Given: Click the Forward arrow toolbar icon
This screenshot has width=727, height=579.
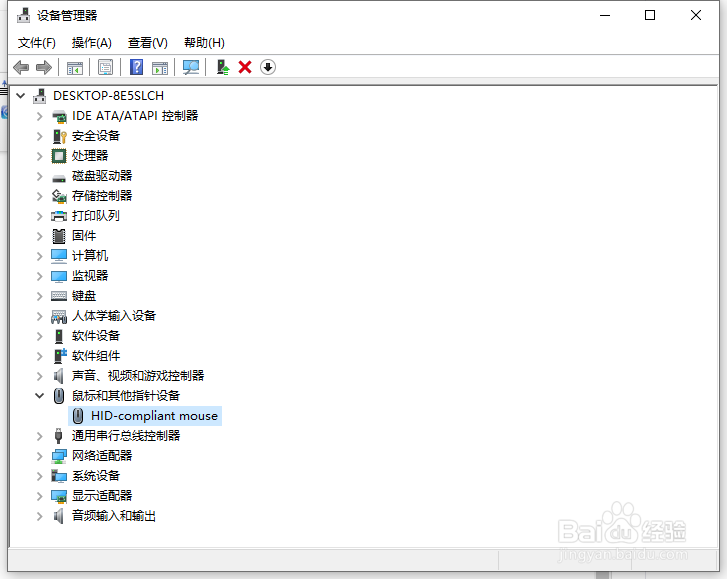Looking at the screenshot, I should click(44, 68).
